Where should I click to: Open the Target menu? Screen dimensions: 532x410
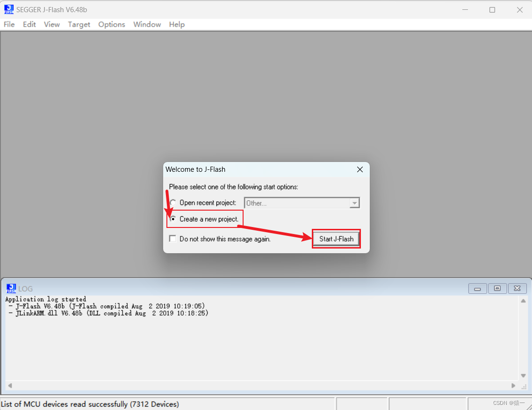tap(79, 24)
